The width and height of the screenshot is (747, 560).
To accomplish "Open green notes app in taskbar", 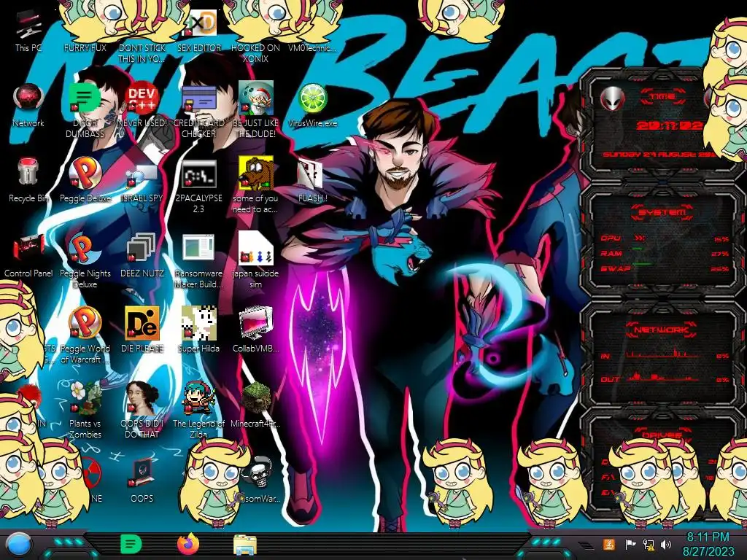I will click(131, 544).
